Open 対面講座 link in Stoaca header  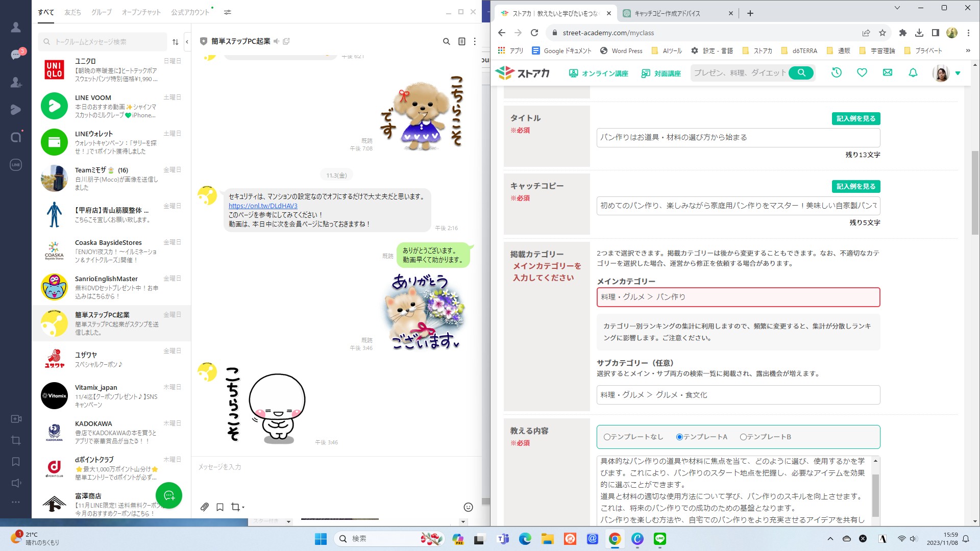point(661,73)
